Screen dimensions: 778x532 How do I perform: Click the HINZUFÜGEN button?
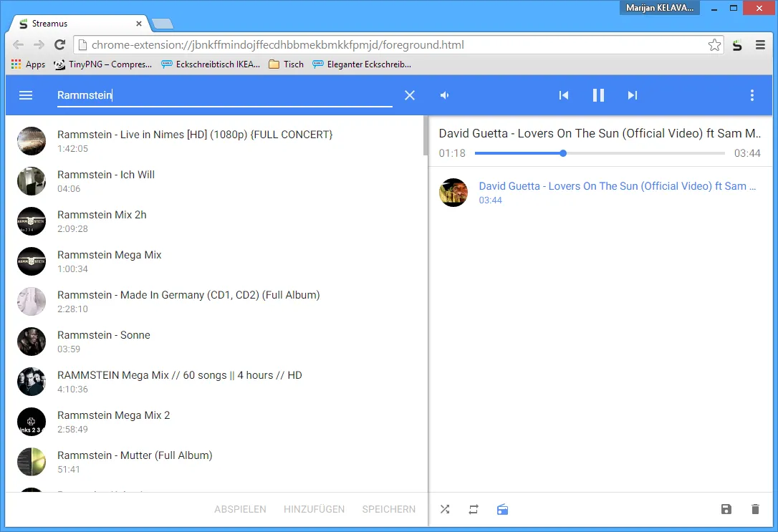coord(314,509)
